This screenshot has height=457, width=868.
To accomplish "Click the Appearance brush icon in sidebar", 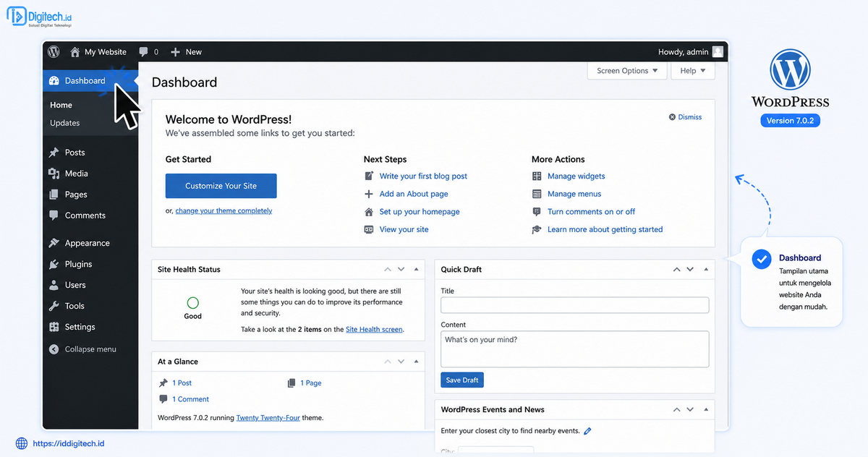I will tap(54, 243).
